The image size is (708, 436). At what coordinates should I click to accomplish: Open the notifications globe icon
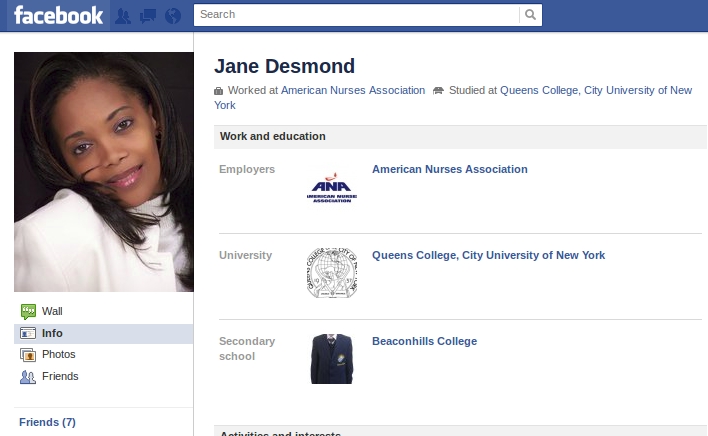point(173,16)
